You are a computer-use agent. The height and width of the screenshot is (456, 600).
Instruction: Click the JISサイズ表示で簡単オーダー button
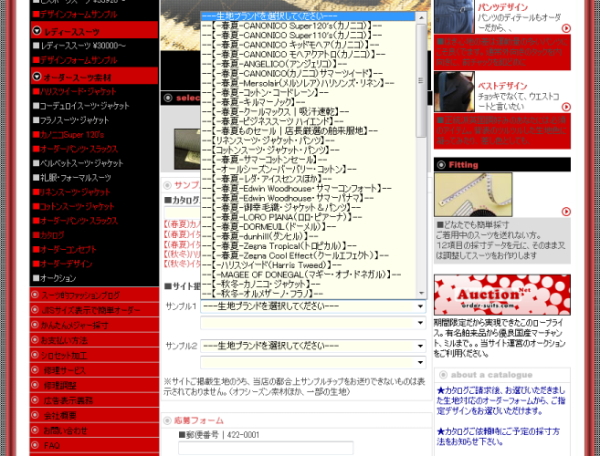point(94,310)
